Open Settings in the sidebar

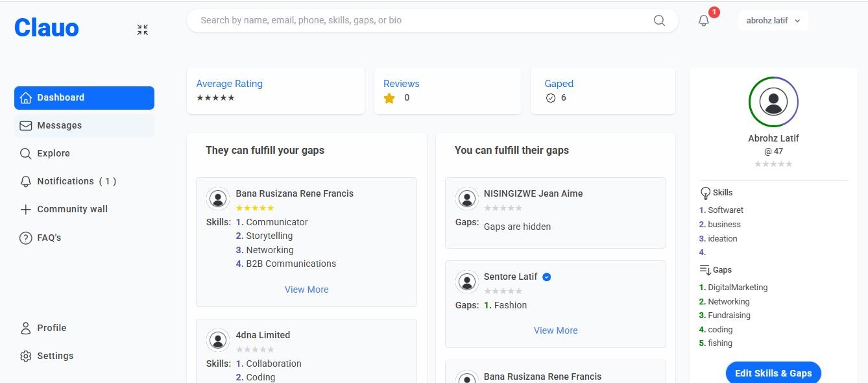click(84, 356)
